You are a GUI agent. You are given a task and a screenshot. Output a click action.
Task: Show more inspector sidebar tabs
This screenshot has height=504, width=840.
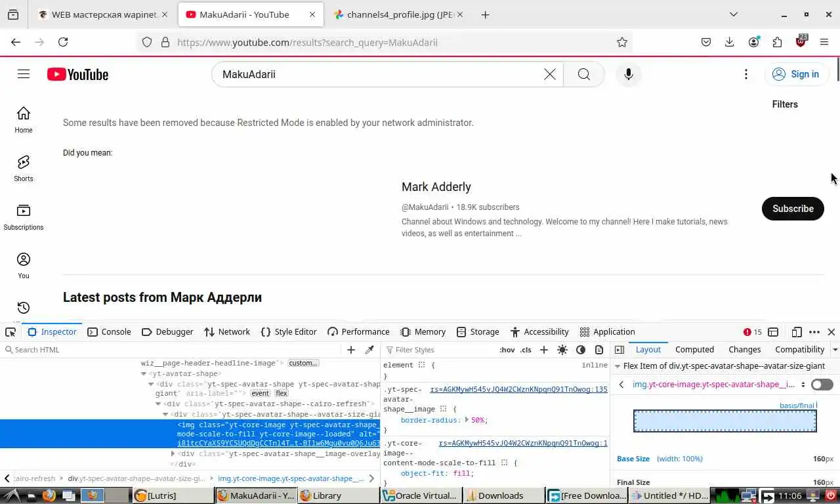(x=835, y=350)
